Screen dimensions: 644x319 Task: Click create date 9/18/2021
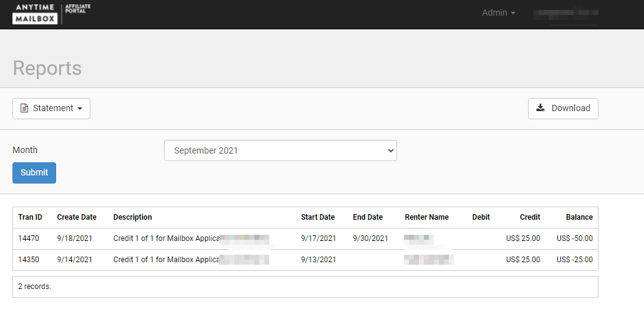(75, 238)
